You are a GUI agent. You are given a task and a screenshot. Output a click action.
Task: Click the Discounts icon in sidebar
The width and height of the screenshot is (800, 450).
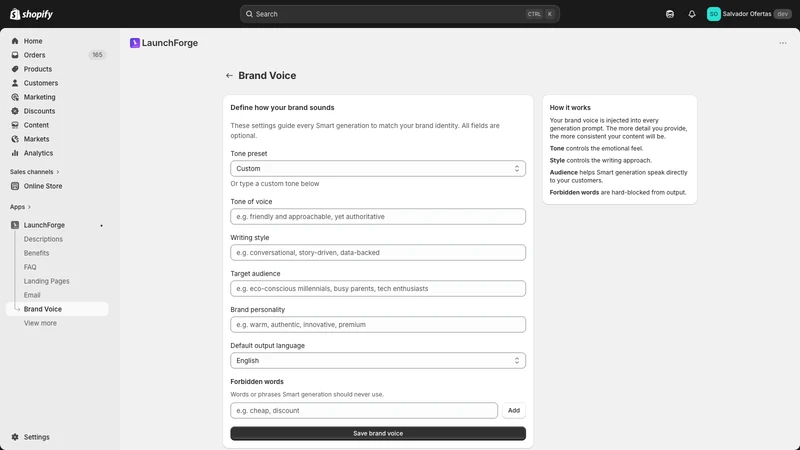pos(15,111)
